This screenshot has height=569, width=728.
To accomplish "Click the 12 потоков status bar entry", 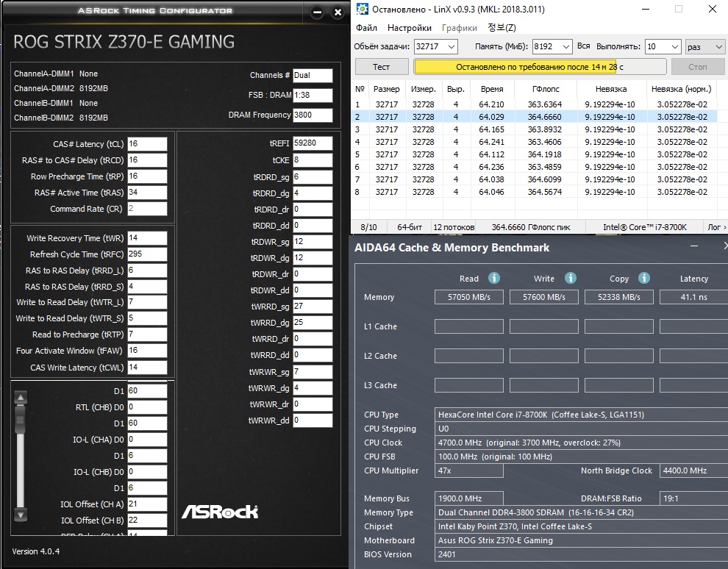I will [x=454, y=227].
